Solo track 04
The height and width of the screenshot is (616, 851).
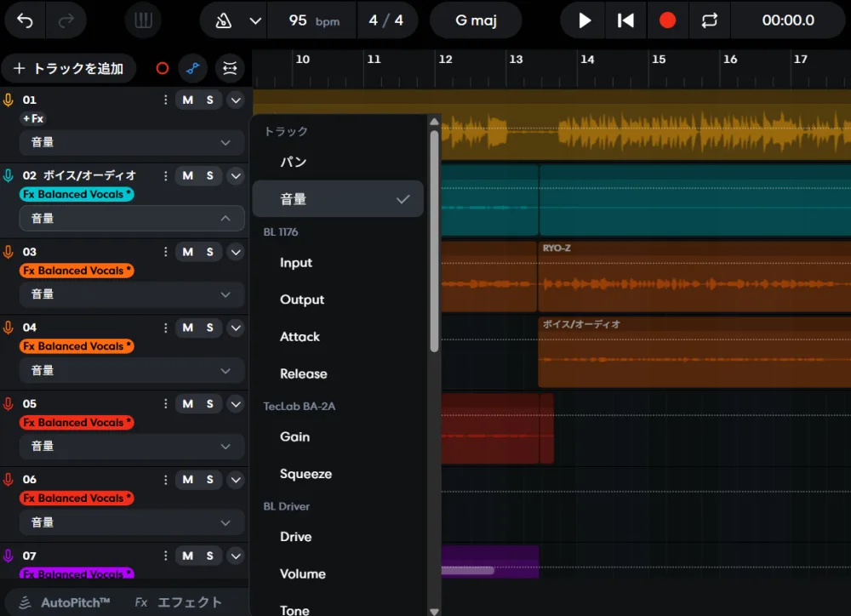click(x=210, y=328)
